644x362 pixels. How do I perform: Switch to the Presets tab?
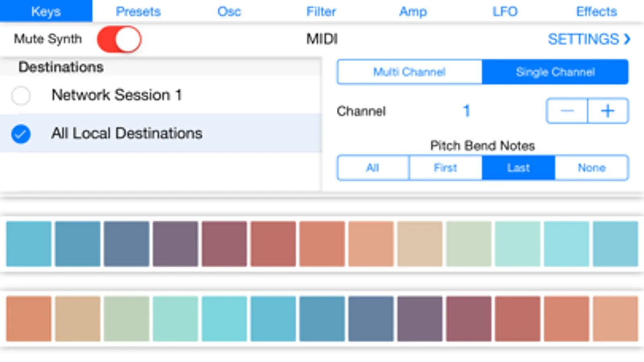tap(138, 11)
